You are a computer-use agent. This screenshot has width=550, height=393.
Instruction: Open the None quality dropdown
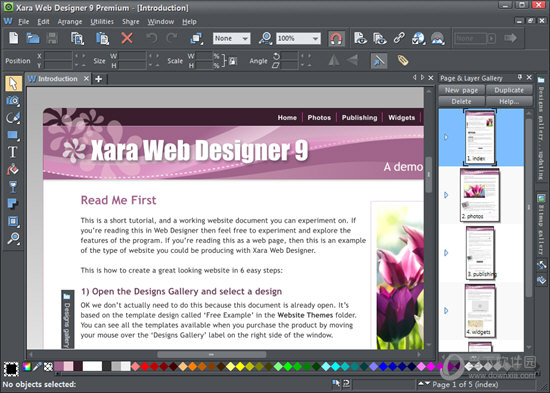click(x=232, y=38)
